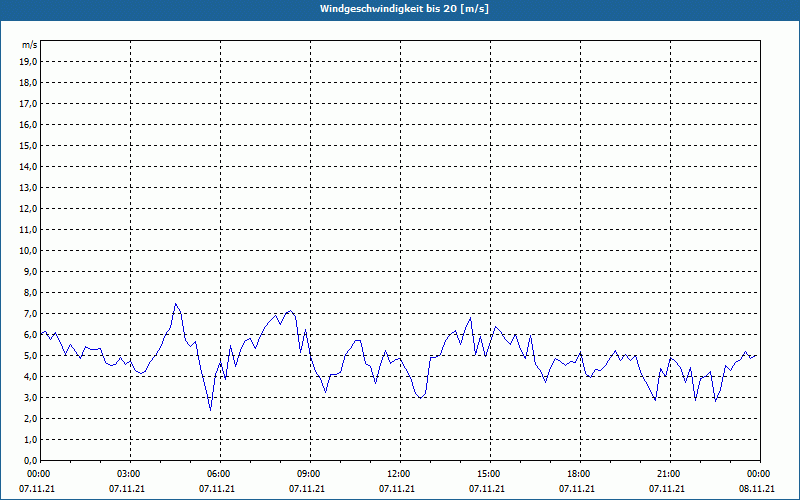Select the '0,0' y-axis label
The height and width of the screenshot is (500, 800).
30,460
